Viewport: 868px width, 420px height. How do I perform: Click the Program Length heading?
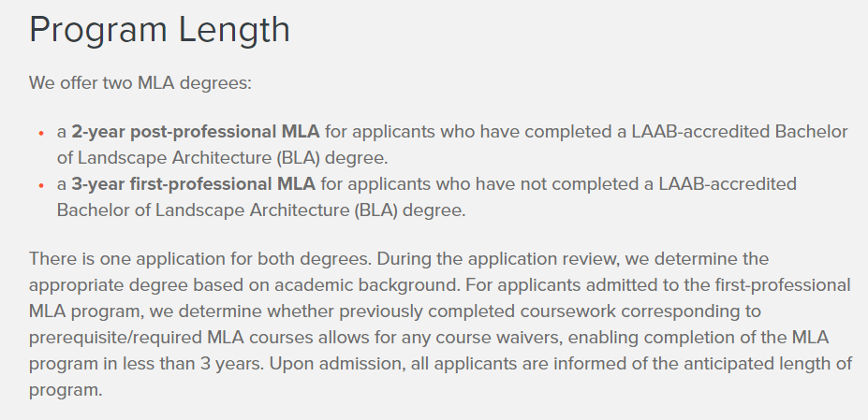pyautogui.click(x=159, y=31)
